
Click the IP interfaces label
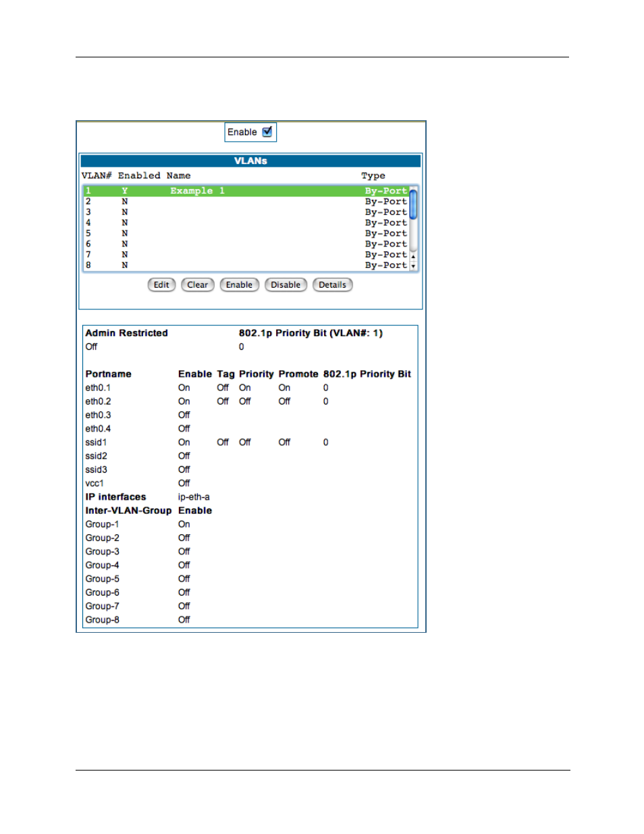pyautogui.click(x=115, y=496)
